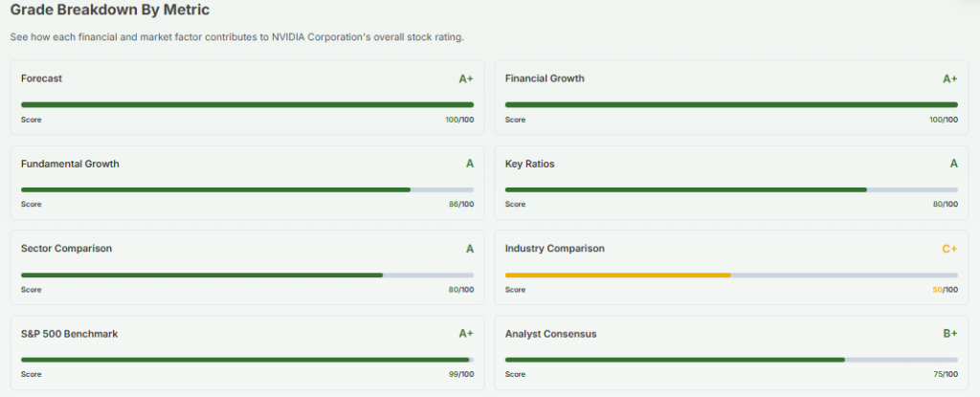
Task: Click the Key Ratios metric title
Action: (x=529, y=164)
